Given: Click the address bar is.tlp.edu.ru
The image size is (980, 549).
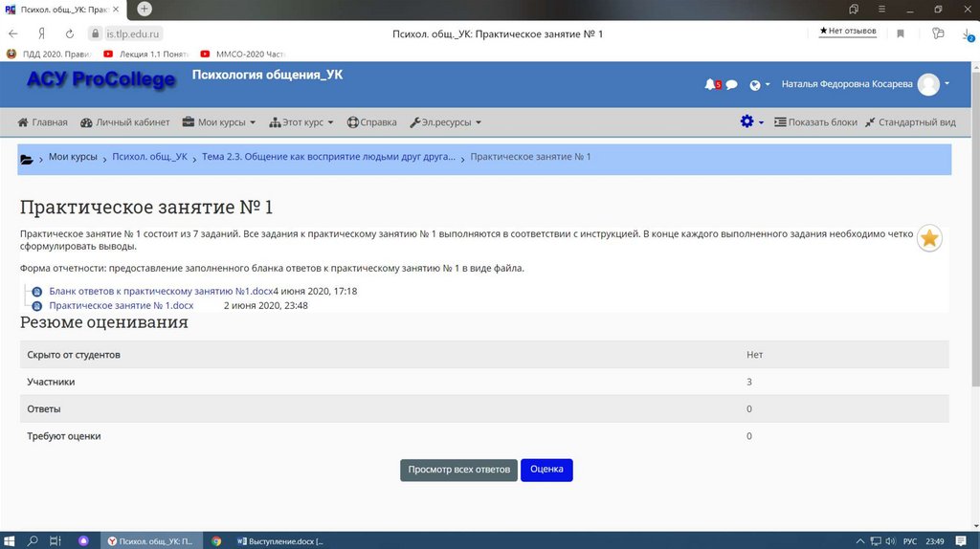Looking at the screenshot, I should (x=132, y=33).
